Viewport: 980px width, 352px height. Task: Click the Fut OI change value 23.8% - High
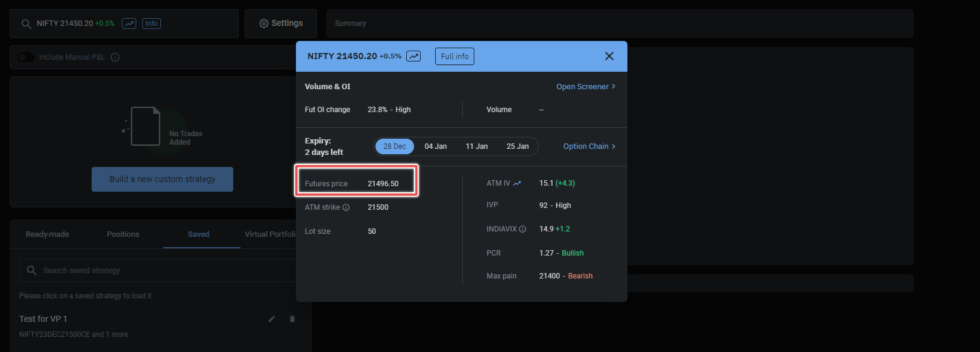[x=389, y=110]
